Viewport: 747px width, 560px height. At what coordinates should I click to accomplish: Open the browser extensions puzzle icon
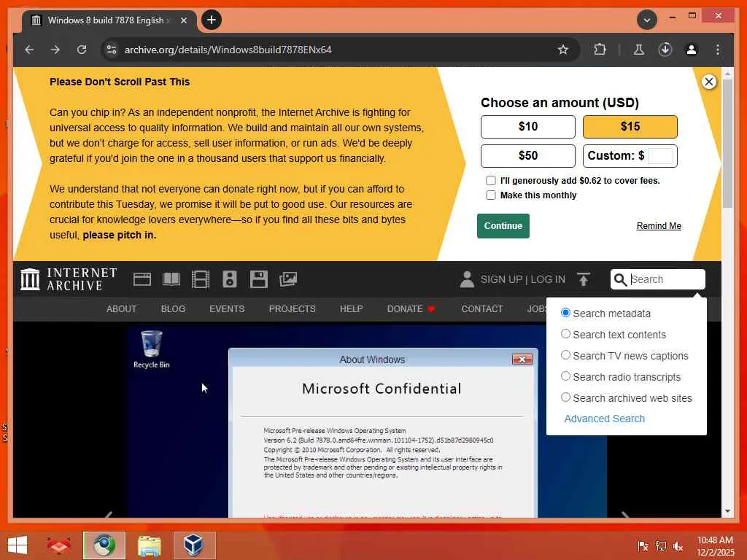click(600, 50)
